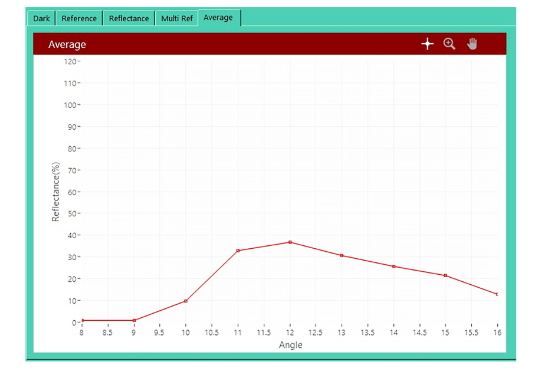The image size is (537, 368).
Task: Open the Reference tab
Action: coord(79,18)
